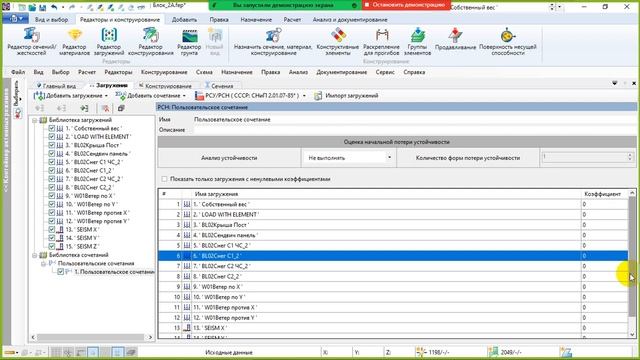
Task: Click the delete red-cross toolbar icon
Action: tap(105, 108)
